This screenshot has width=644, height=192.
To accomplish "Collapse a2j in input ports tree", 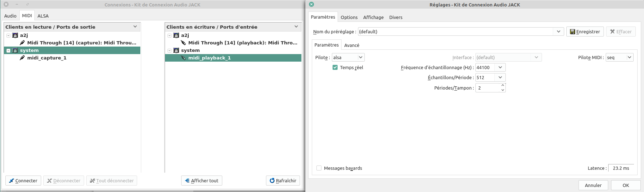I will click(169, 35).
